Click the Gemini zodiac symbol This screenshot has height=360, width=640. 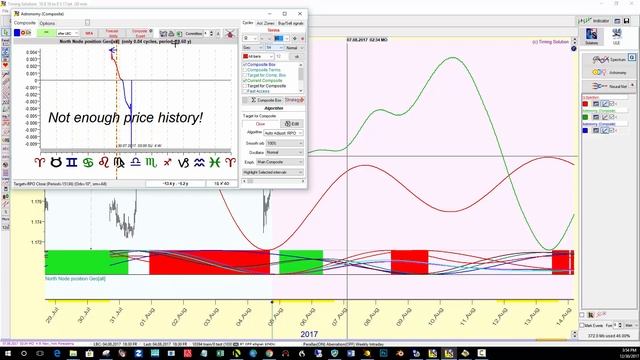point(71,162)
